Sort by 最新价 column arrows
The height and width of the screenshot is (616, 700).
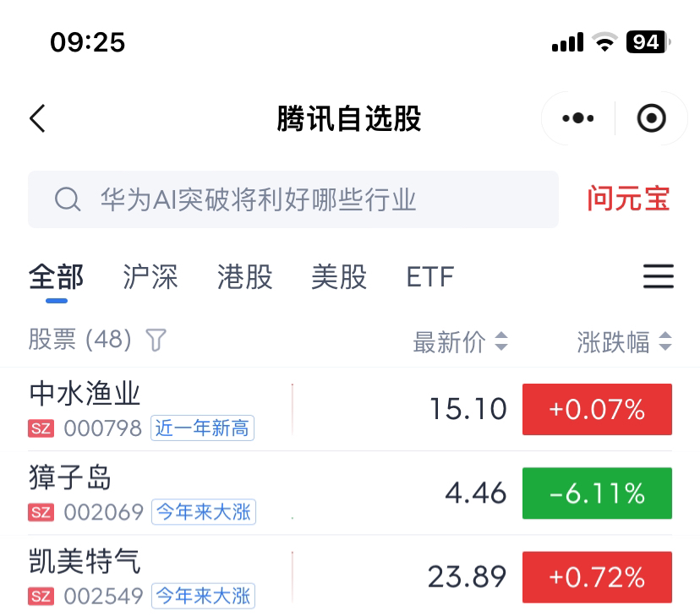tap(501, 342)
